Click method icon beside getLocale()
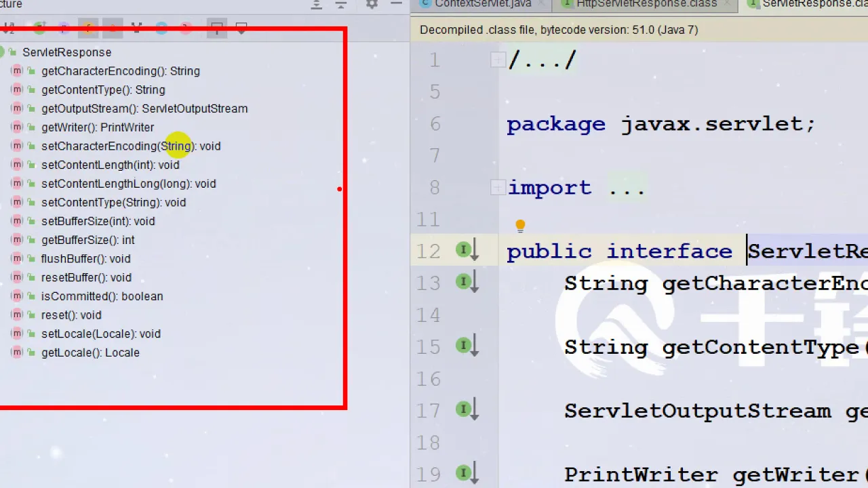868x488 pixels. click(17, 352)
